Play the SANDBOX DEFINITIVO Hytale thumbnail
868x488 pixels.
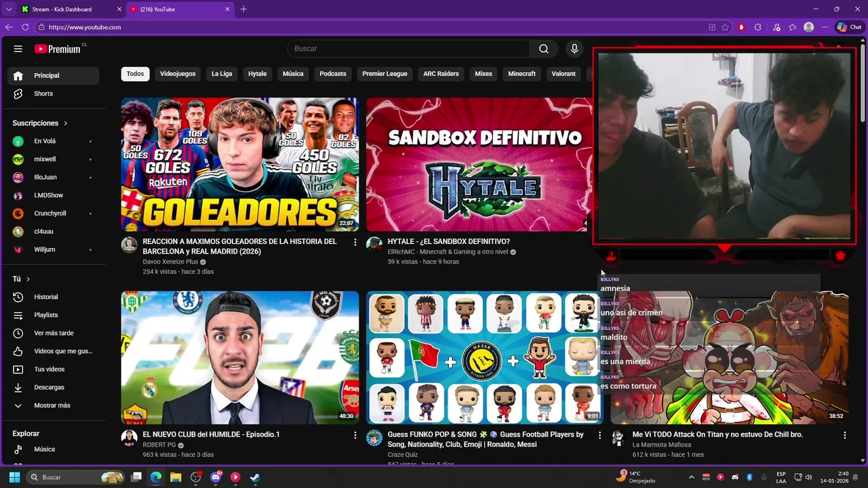(479, 165)
